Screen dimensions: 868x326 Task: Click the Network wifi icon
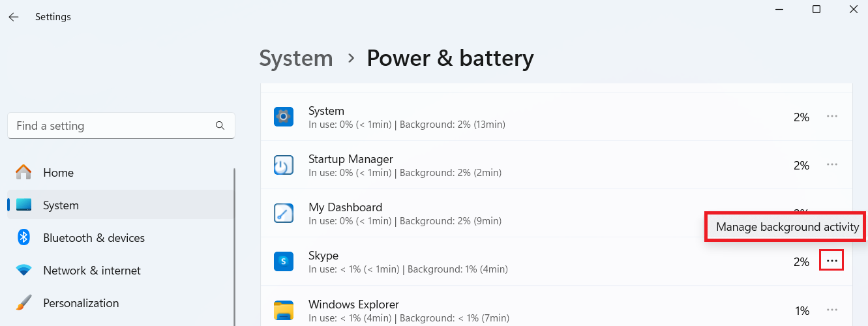[23, 270]
